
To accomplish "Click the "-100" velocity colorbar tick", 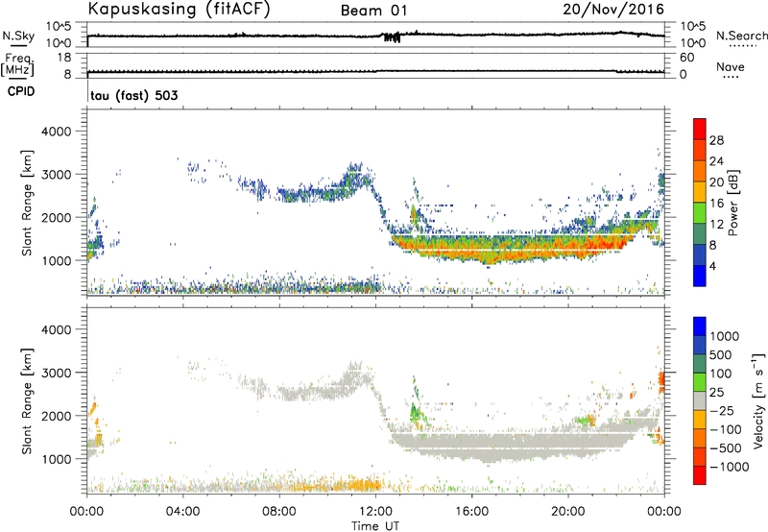I will (x=726, y=429).
